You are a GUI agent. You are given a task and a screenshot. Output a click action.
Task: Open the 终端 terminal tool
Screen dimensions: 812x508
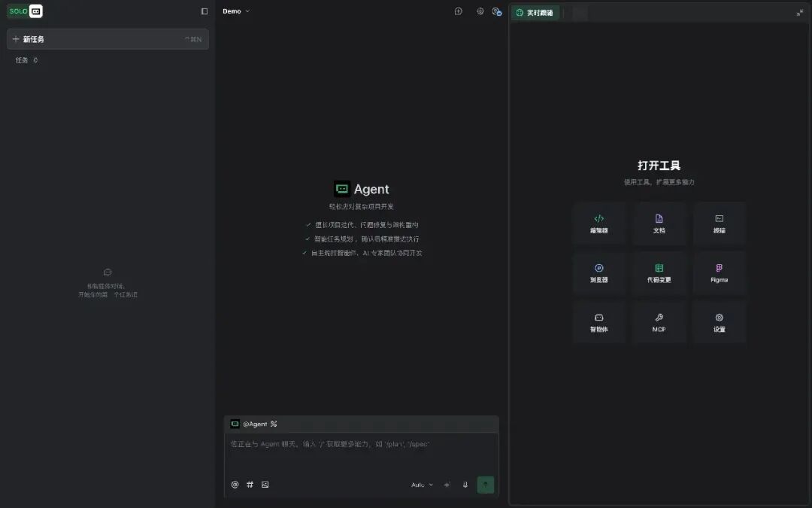click(720, 224)
